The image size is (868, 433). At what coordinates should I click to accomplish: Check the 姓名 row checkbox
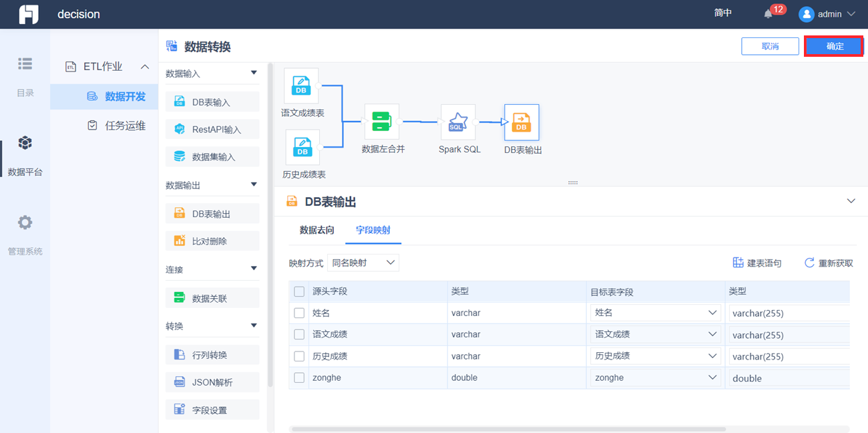click(299, 313)
